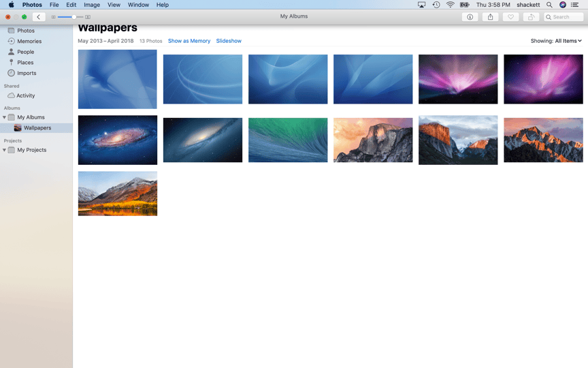Screen dimensions: 588x368
Task: Open AirPlay display menu bar icon
Action: click(421, 5)
